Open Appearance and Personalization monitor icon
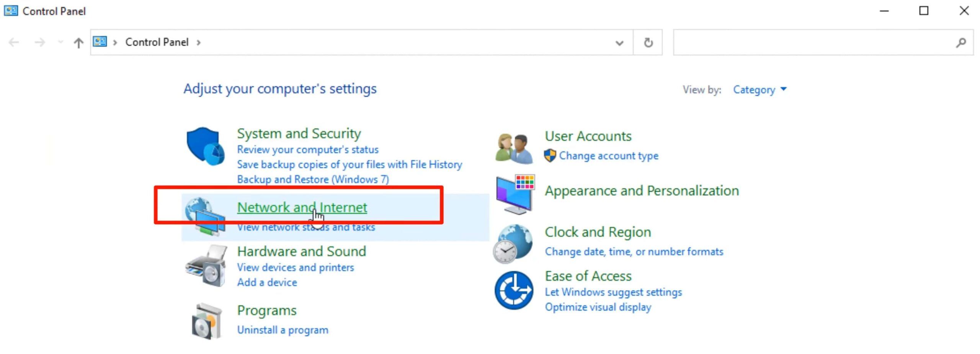The image size is (980, 354). [x=515, y=194]
